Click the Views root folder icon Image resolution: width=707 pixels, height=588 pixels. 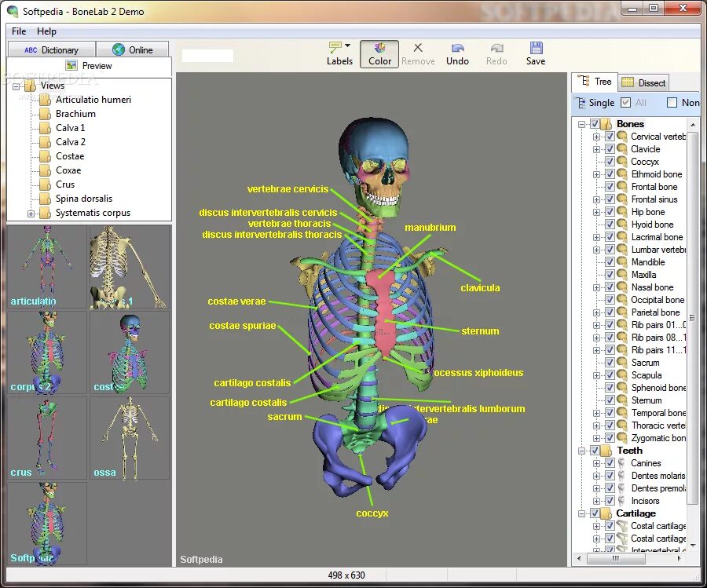30,86
